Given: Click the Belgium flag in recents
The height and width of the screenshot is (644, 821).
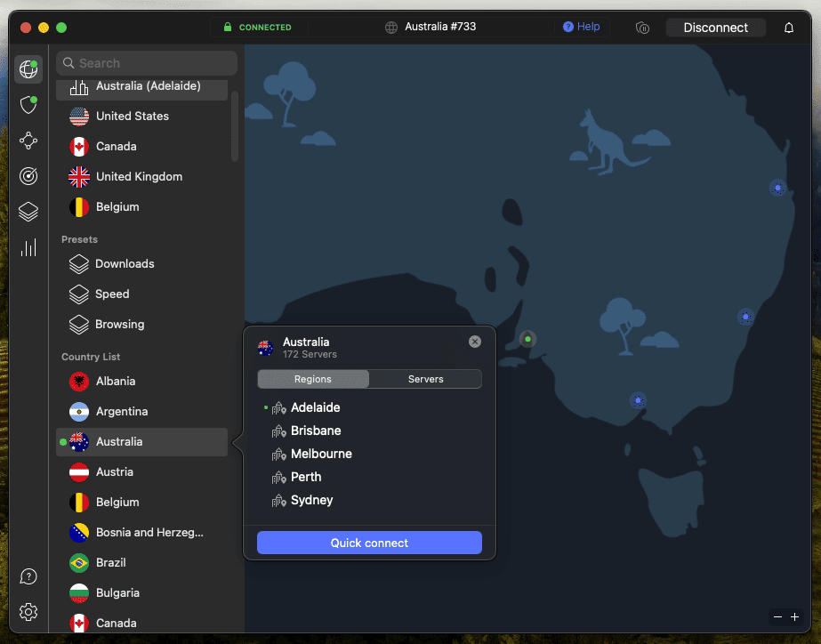Looking at the screenshot, I should (79, 207).
